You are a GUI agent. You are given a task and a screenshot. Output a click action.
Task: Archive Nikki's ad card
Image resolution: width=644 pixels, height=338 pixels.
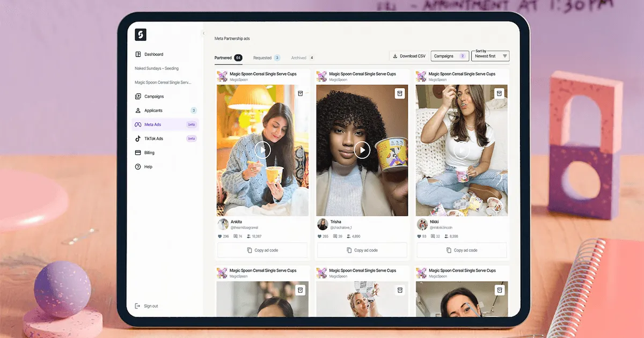point(499,93)
